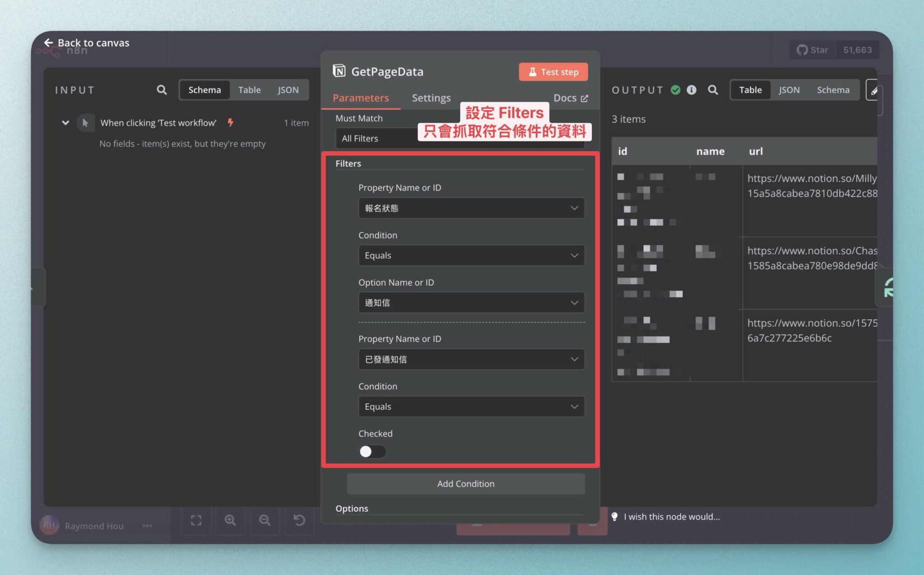
Task: Click the OUTPUT info icon
Action: 691,90
